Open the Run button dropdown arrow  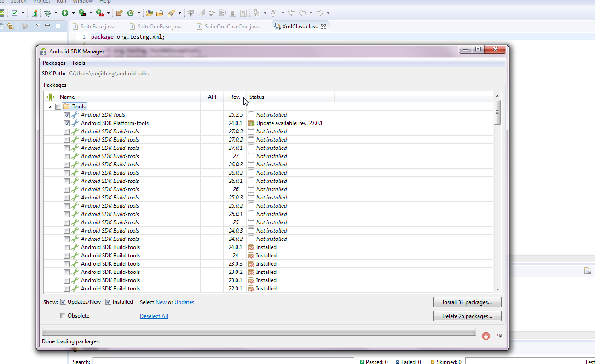[73, 13]
